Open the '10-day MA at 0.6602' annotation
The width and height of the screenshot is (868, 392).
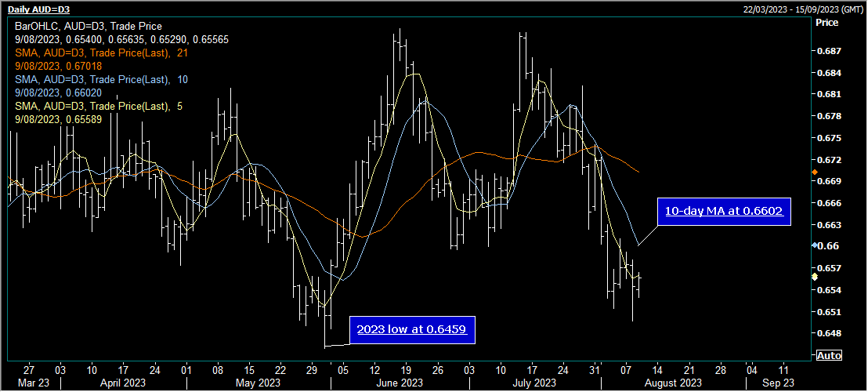point(724,211)
